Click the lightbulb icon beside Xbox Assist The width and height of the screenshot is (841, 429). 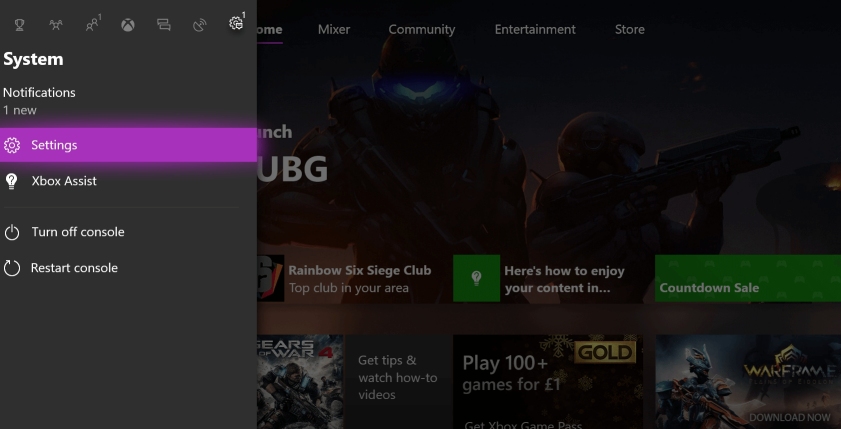[x=12, y=181]
